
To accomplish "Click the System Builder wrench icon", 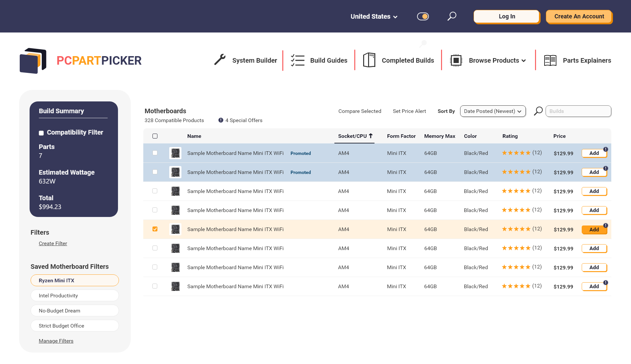I will click(x=220, y=60).
